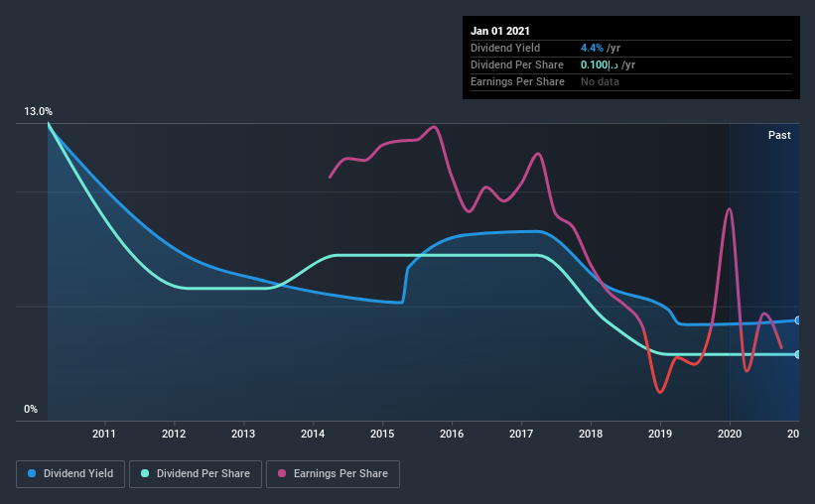Click the tooltip Dividend Per Share row label
Viewport: 815px width, 504px height.
(x=516, y=64)
